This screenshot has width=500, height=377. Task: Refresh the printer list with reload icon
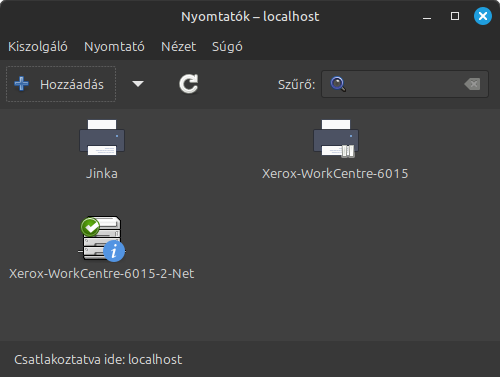coord(189,84)
